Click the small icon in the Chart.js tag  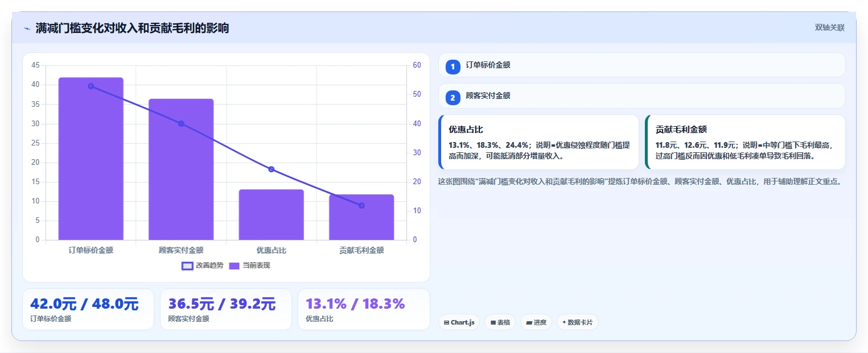(446, 322)
